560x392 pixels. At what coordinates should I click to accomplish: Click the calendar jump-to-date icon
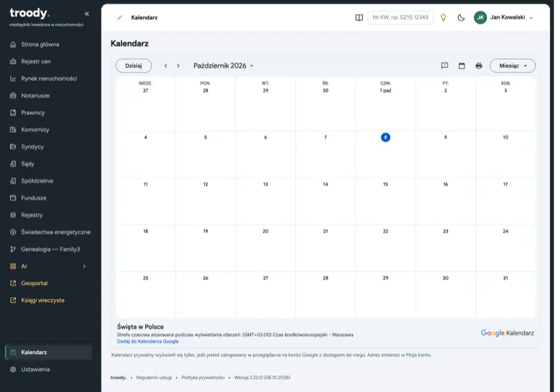pos(462,66)
